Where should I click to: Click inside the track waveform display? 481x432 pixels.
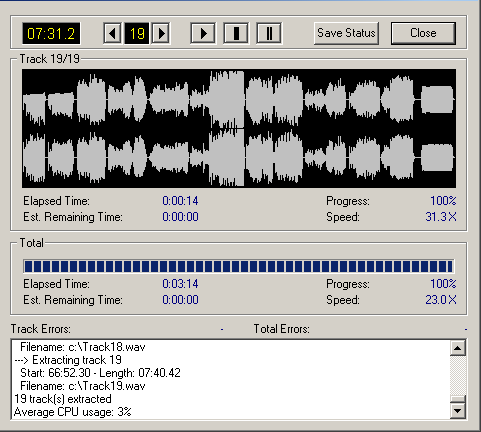[239, 128]
